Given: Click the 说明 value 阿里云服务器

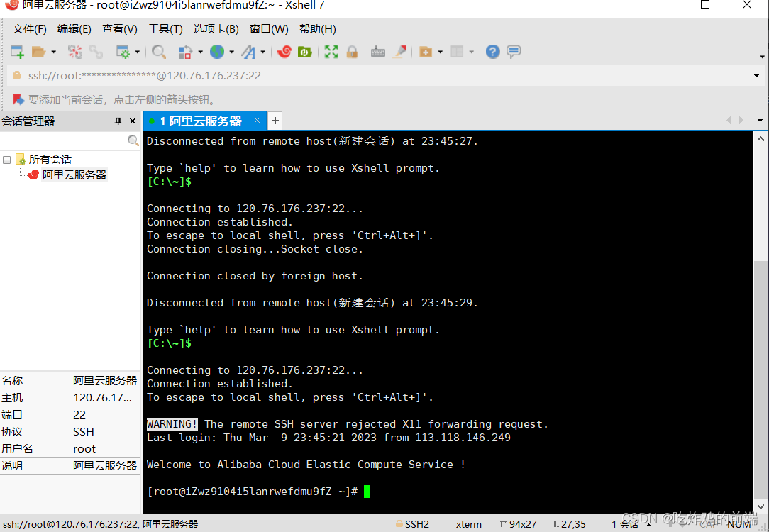Looking at the screenshot, I should pos(105,466).
